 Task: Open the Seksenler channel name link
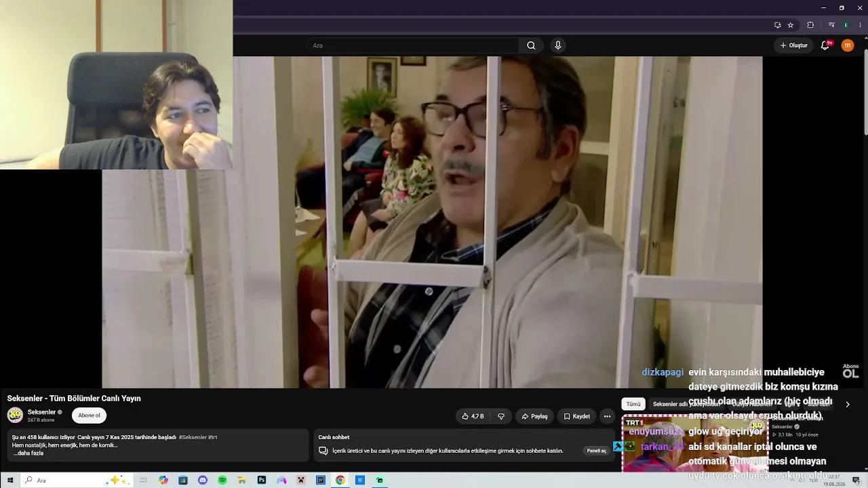41,412
